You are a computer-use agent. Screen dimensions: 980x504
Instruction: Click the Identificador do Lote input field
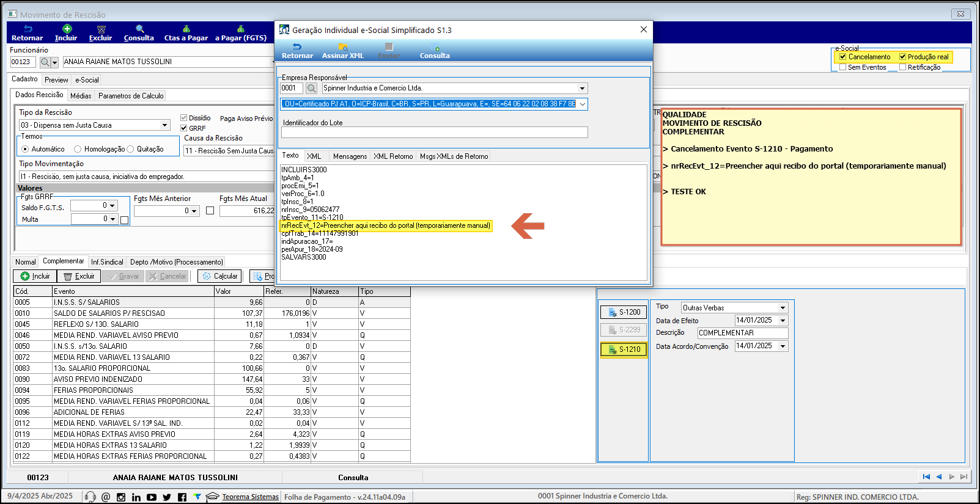[434, 133]
